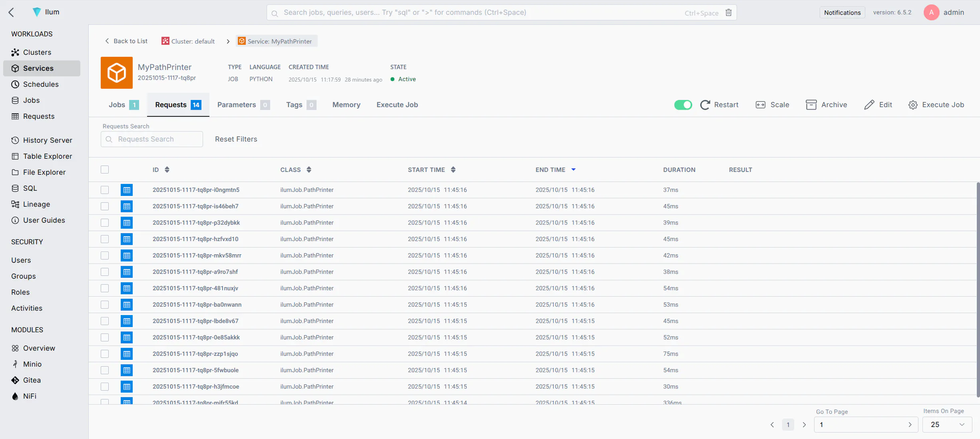980x439 pixels.
Task: Check the select-all requests checkbox
Action: (x=105, y=170)
